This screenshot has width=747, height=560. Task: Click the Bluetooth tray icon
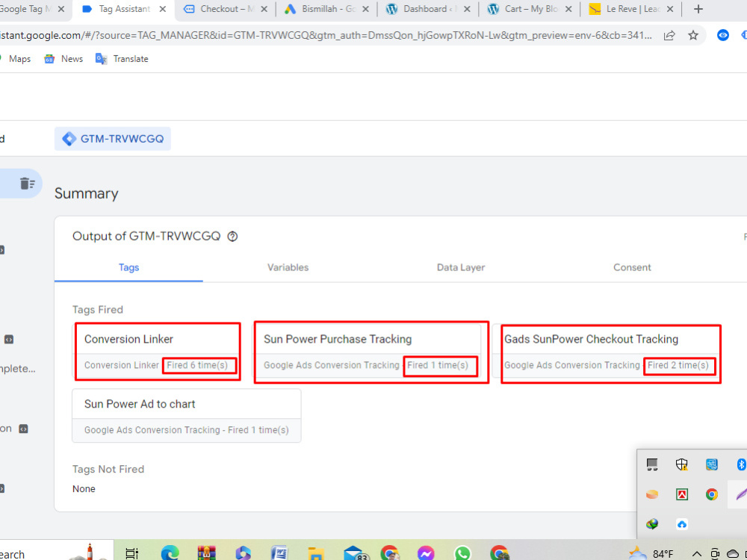point(741,464)
